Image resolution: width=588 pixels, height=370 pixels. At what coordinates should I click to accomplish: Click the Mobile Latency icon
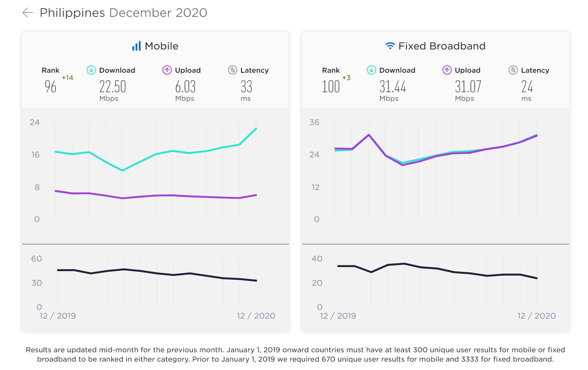coord(232,70)
